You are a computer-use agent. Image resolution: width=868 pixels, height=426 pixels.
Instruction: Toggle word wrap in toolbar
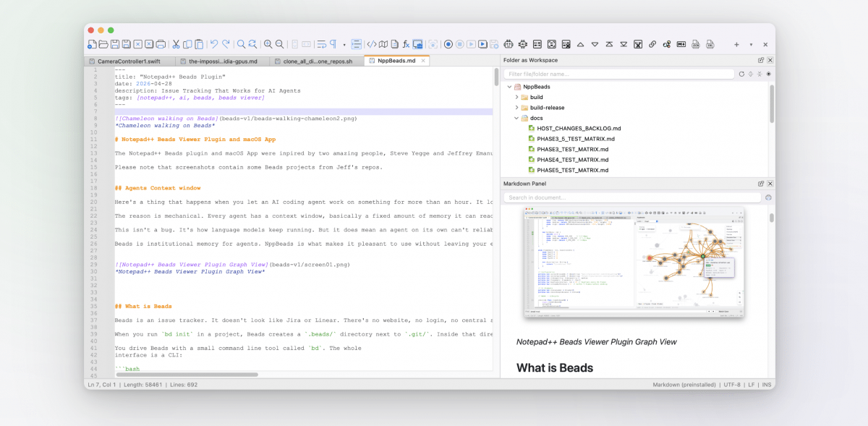tap(321, 44)
